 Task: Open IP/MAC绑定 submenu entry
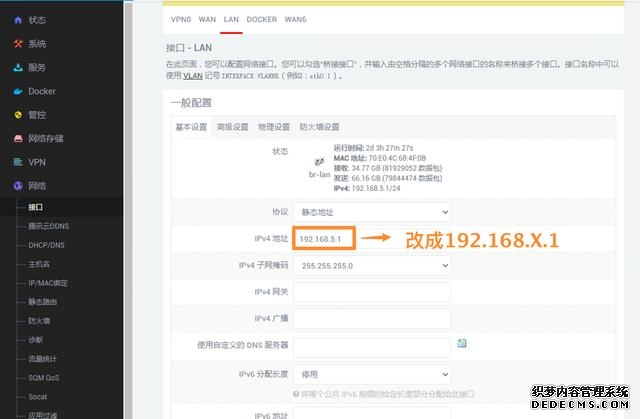(48, 283)
